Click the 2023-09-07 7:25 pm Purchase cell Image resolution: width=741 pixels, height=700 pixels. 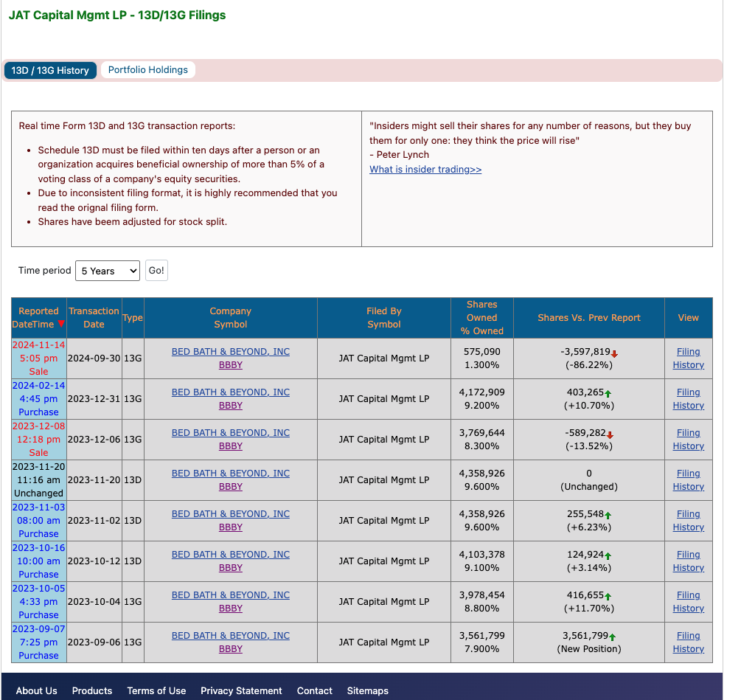point(39,642)
